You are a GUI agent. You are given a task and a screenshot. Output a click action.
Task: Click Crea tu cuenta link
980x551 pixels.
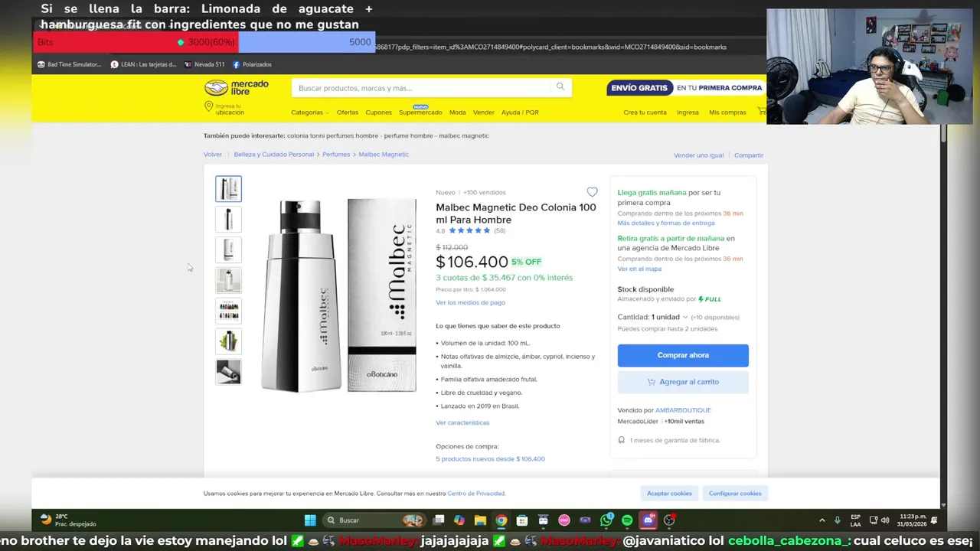[645, 112]
